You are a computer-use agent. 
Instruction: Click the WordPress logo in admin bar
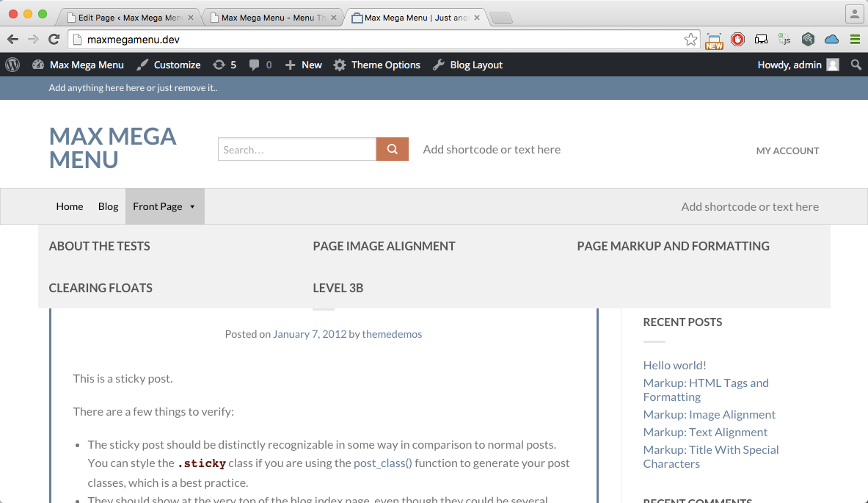12,65
